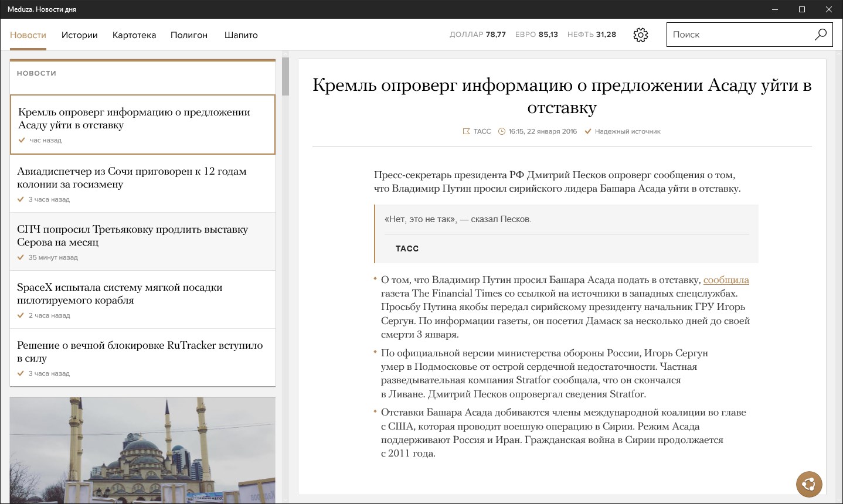The image size is (843, 504).
Task: Open the settings gear icon
Action: click(641, 35)
